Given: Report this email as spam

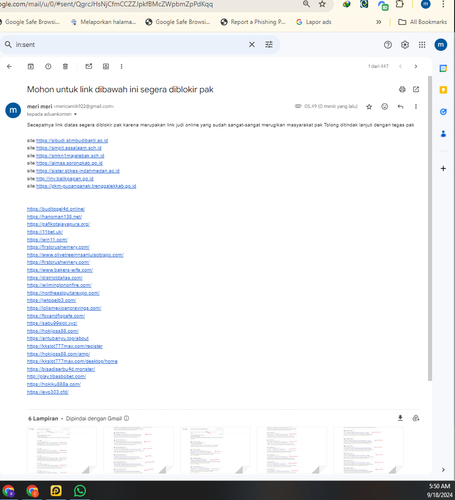Looking at the screenshot, I should pos(48,67).
